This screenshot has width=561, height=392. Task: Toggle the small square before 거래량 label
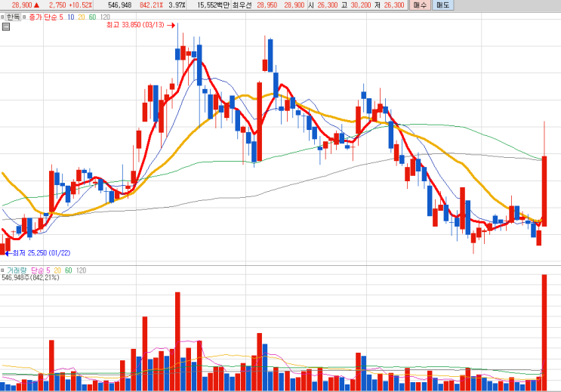click(2, 270)
